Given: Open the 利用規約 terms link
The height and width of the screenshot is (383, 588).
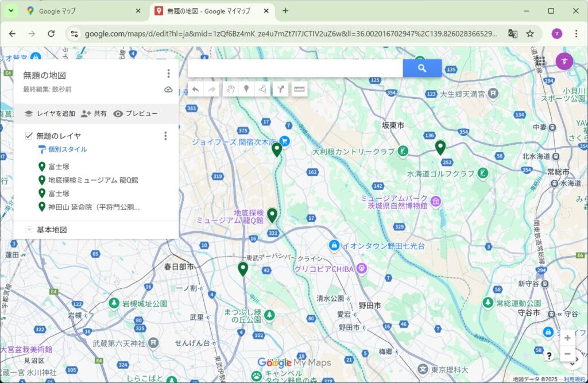Looking at the screenshot, I should click(x=574, y=379).
